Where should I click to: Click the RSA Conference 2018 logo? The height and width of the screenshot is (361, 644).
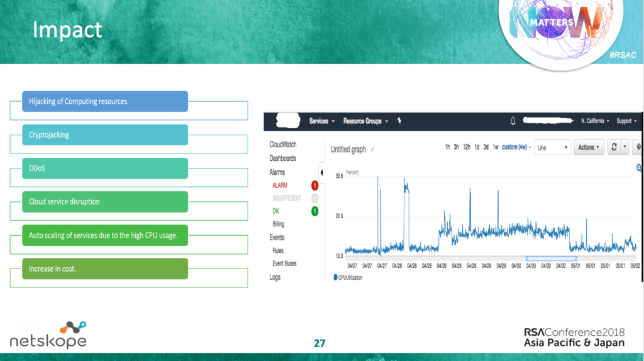point(574,338)
